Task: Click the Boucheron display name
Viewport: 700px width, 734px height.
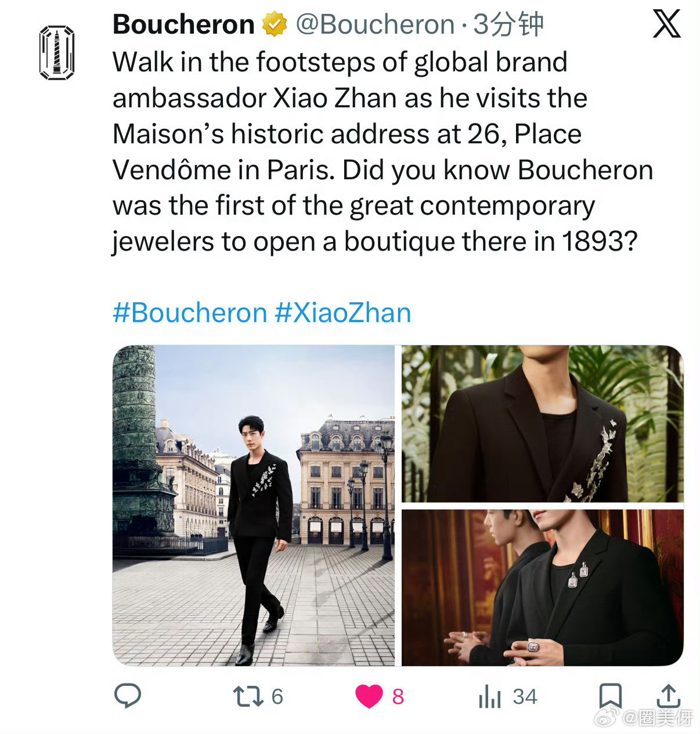Action: click(x=183, y=25)
